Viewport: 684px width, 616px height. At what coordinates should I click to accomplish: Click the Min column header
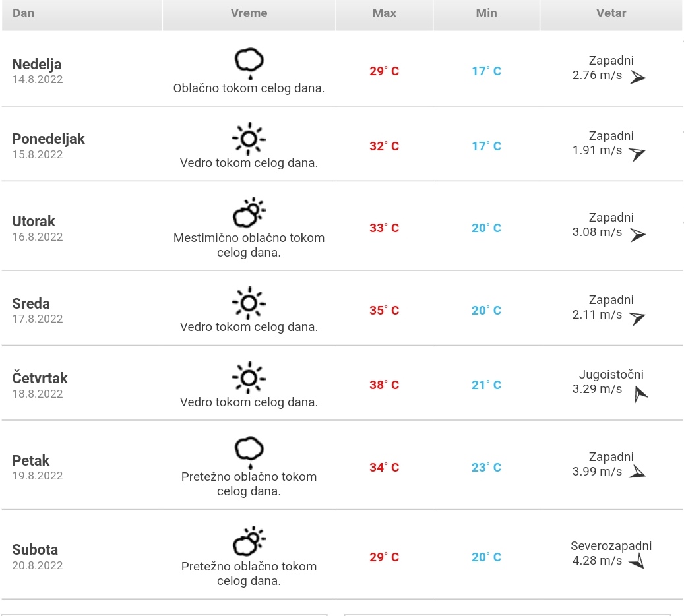click(486, 15)
